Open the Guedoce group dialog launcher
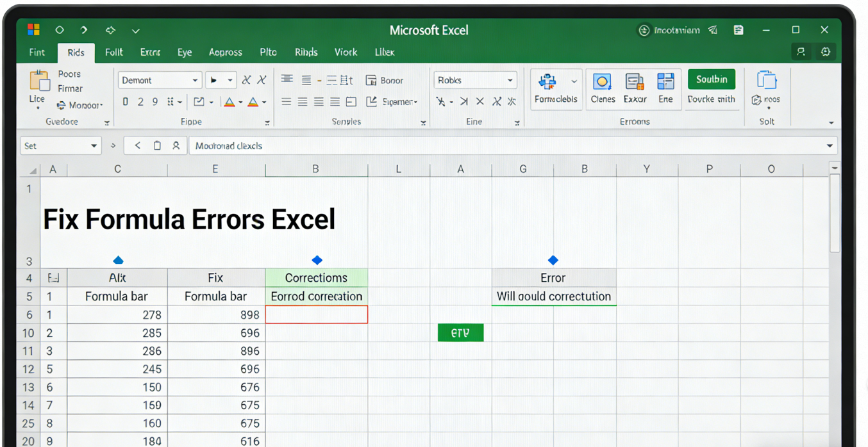868x447 pixels. pyautogui.click(x=107, y=122)
